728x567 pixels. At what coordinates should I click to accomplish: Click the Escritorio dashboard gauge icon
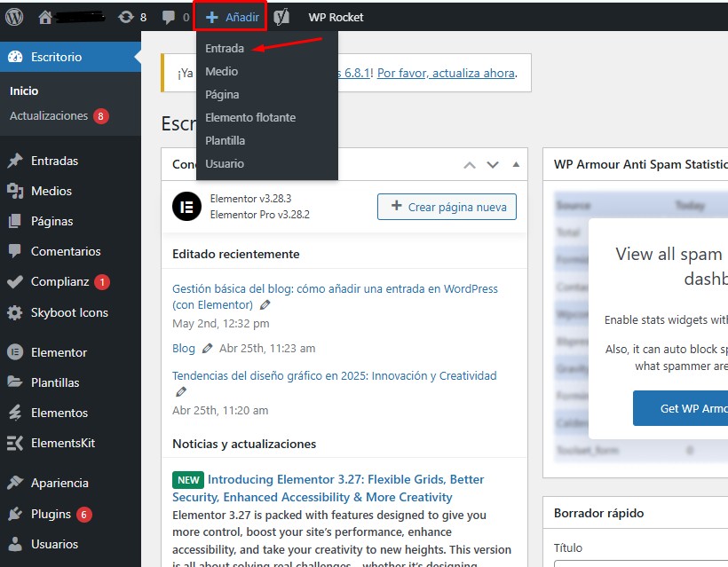(x=15, y=57)
